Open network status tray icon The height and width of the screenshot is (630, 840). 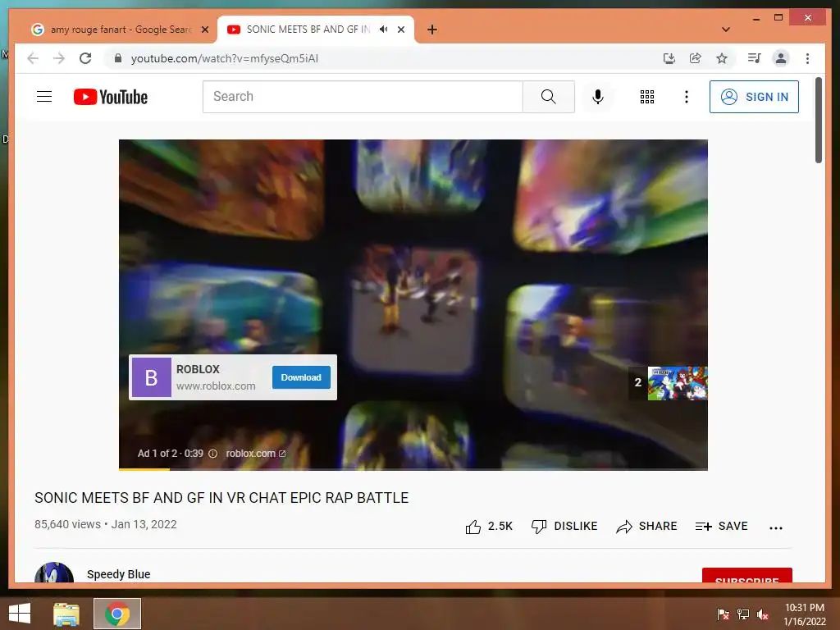(x=743, y=614)
